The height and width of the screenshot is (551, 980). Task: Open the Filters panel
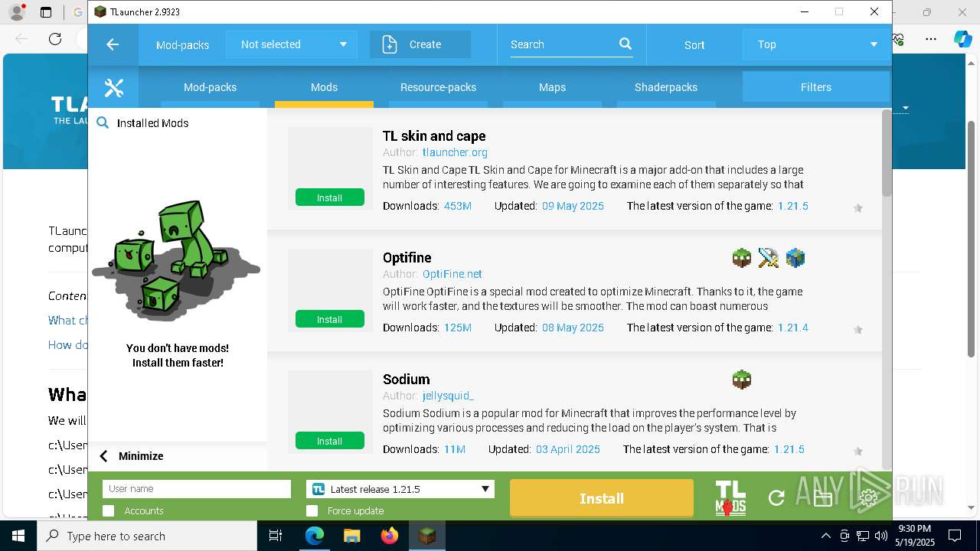816,87
